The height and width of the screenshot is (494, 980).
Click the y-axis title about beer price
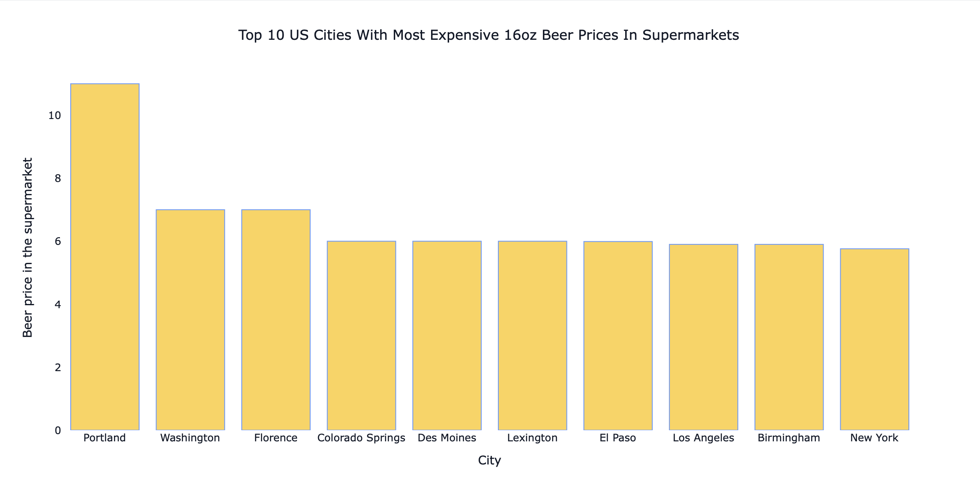pos(27,247)
